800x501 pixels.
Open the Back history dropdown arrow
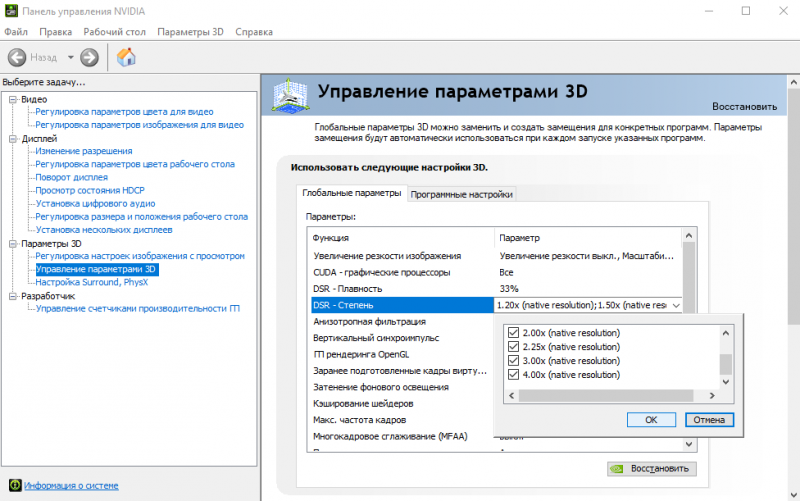[70, 57]
